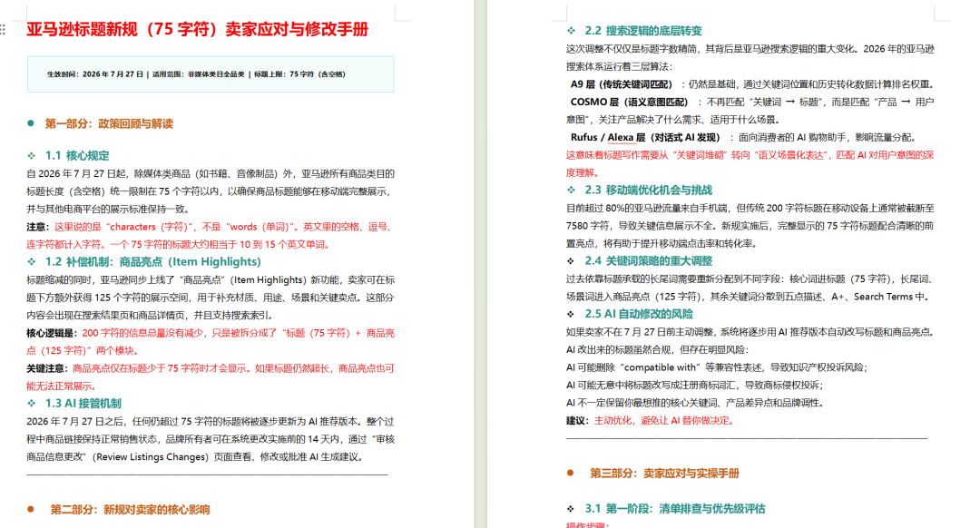The width and height of the screenshot is (980, 528).
Task: Click the words Search Terms in section 2.4
Action: coord(883,297)
